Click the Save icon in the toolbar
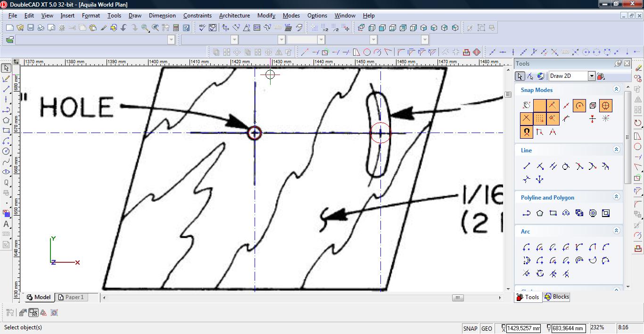The image size is (644, 334). [30, 28]
